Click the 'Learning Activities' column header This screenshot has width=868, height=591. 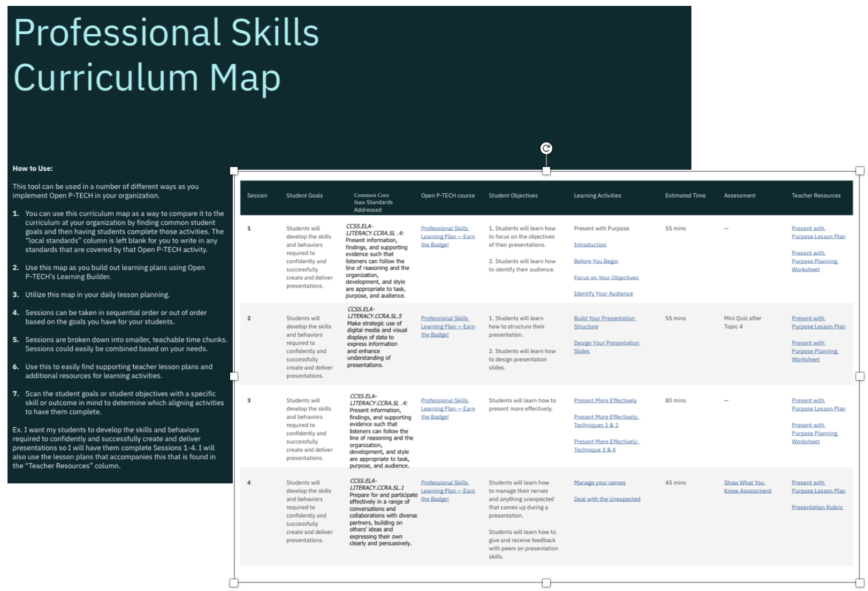click(597, 195)
